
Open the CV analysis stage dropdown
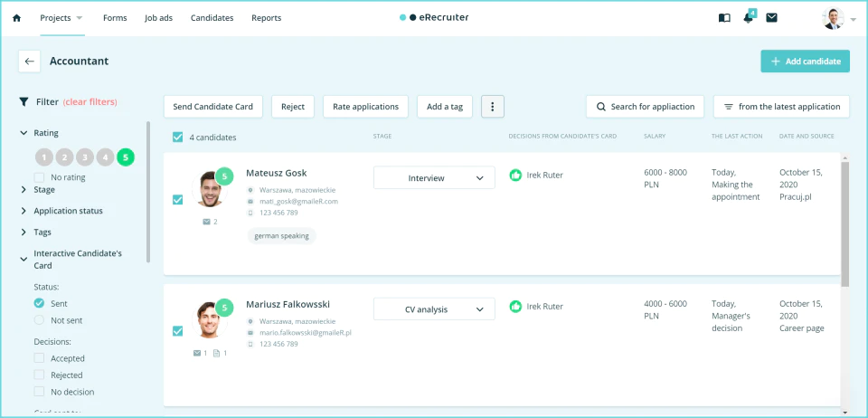click(435, 309)
